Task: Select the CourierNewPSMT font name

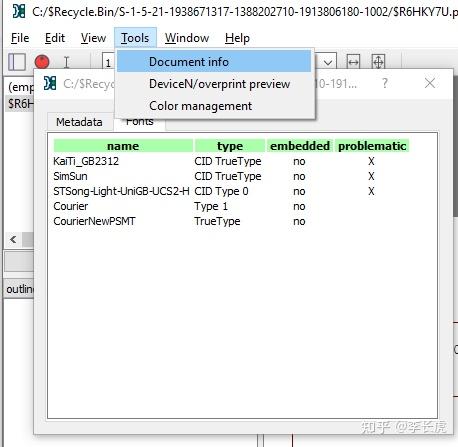Action: (94, 221)
